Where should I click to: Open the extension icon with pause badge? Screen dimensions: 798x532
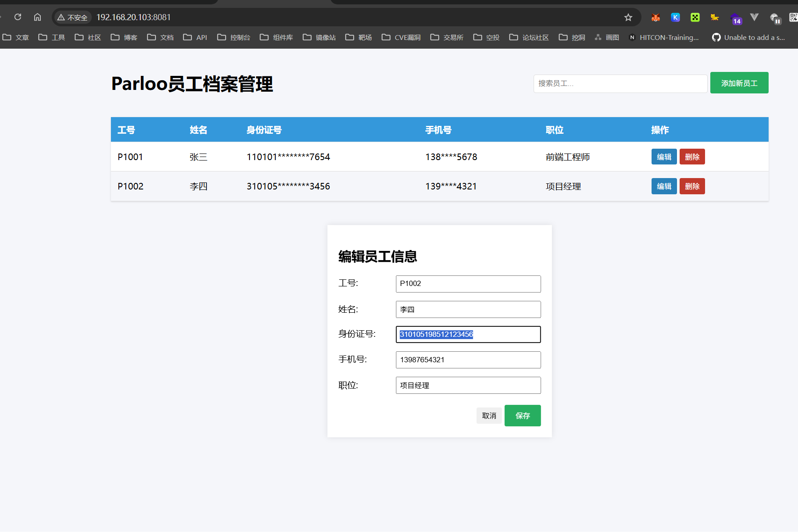775,18
